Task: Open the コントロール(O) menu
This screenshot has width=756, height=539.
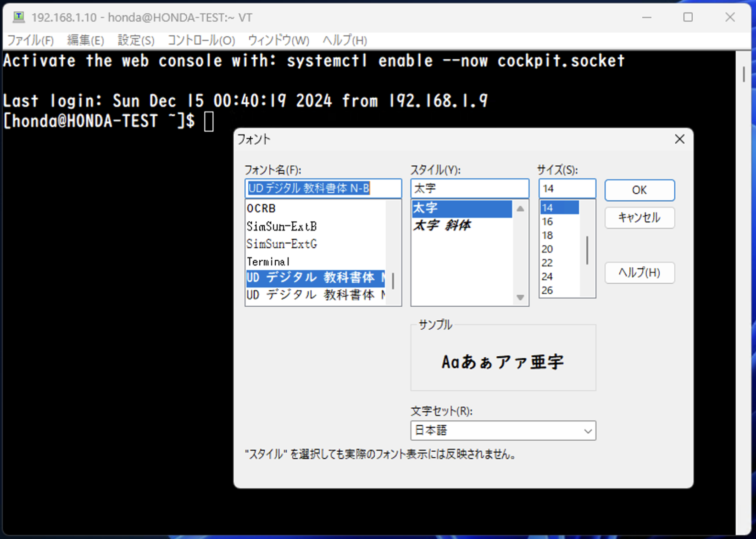Action: 200,40
